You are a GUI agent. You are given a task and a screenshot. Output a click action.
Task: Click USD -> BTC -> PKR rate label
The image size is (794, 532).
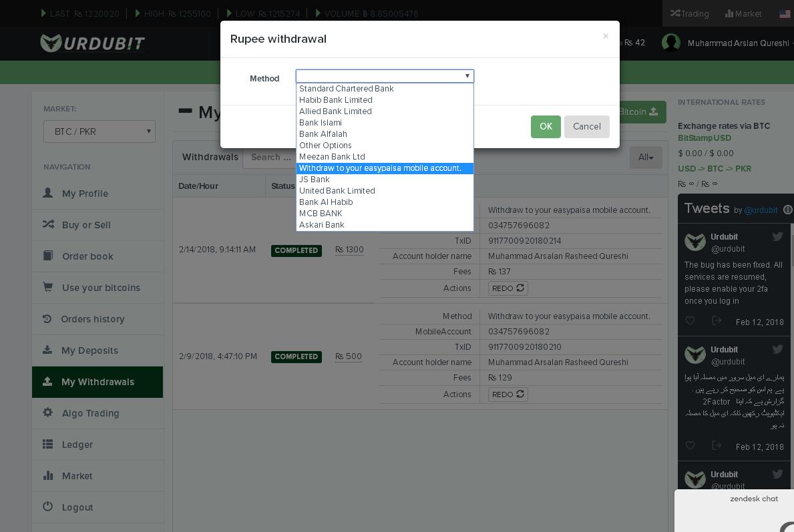click(715, 169)
